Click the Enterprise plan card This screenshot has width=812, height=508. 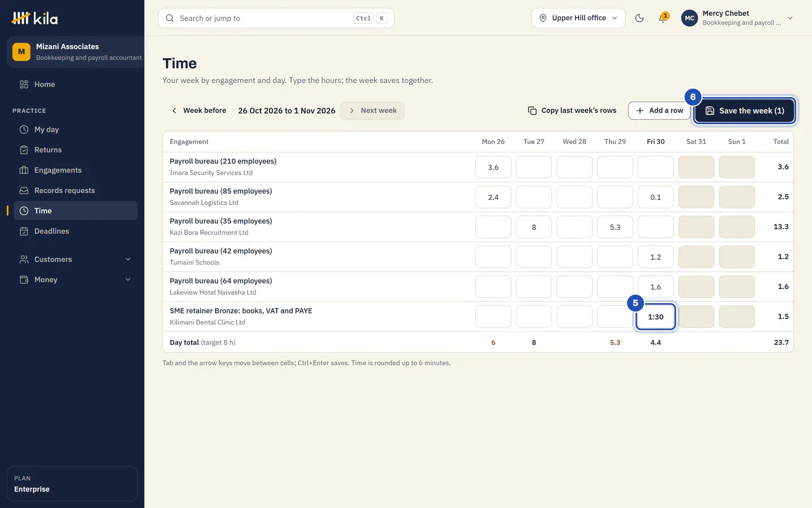coord(72,484)
